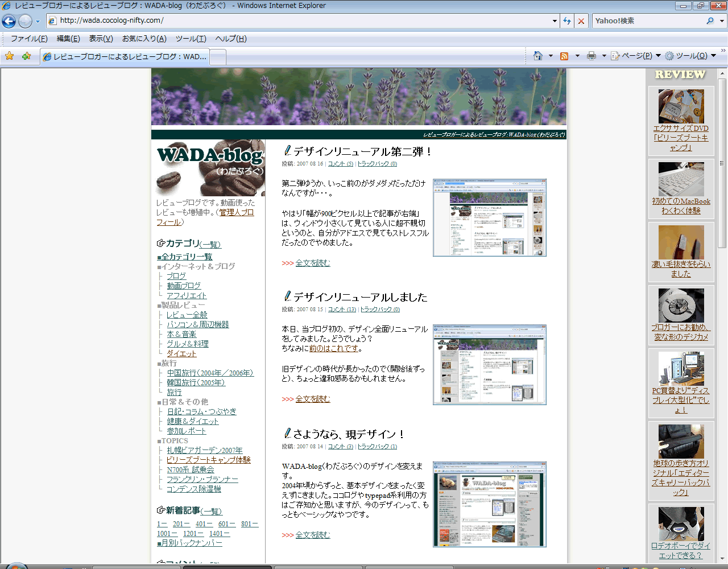
Task: Click the RSS feeds icon
Action: pyautogui.click(x=564, y=56)
